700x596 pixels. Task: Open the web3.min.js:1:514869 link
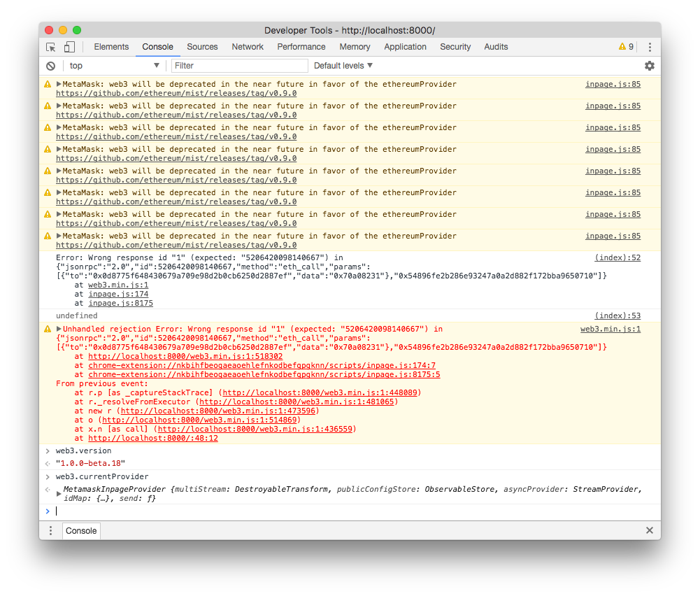(x=199, y=420)
